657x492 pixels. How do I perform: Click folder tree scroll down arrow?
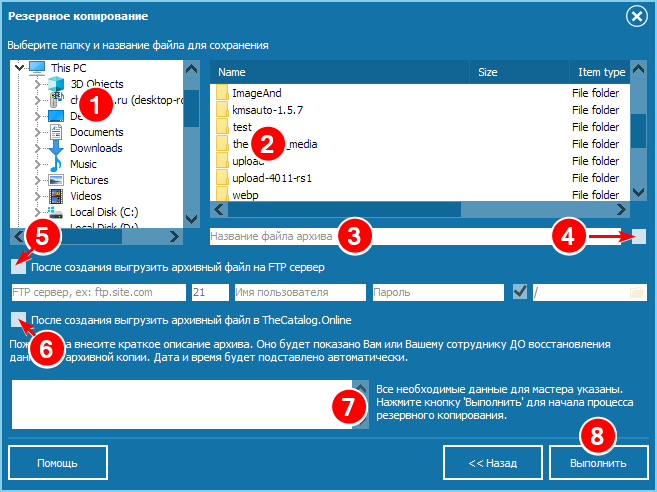(191, 219)
